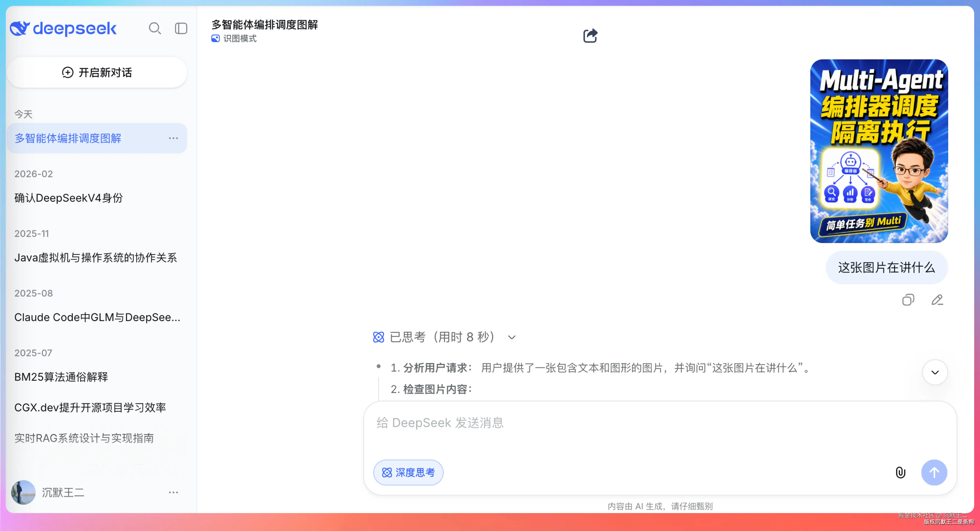Attach a file with the paperclip icon
Viewport: 980px width, 531px height.
pyautogui.click(x=901, y=472)
